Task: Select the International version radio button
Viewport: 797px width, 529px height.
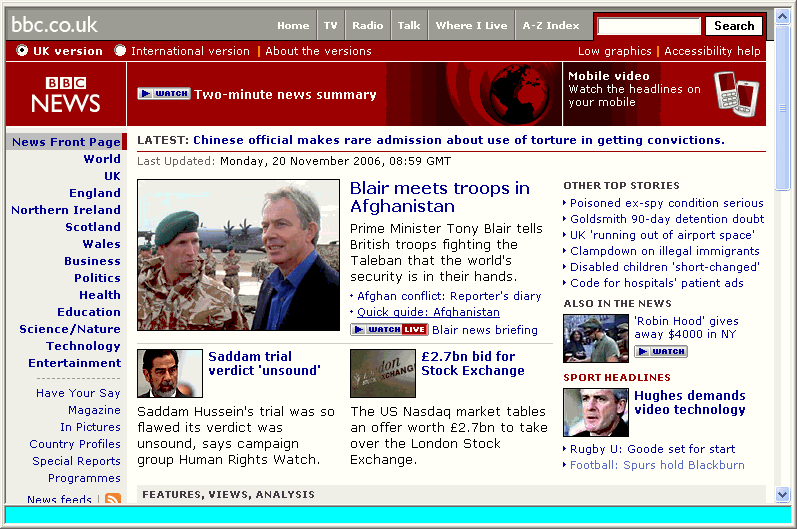Action: 120,51
